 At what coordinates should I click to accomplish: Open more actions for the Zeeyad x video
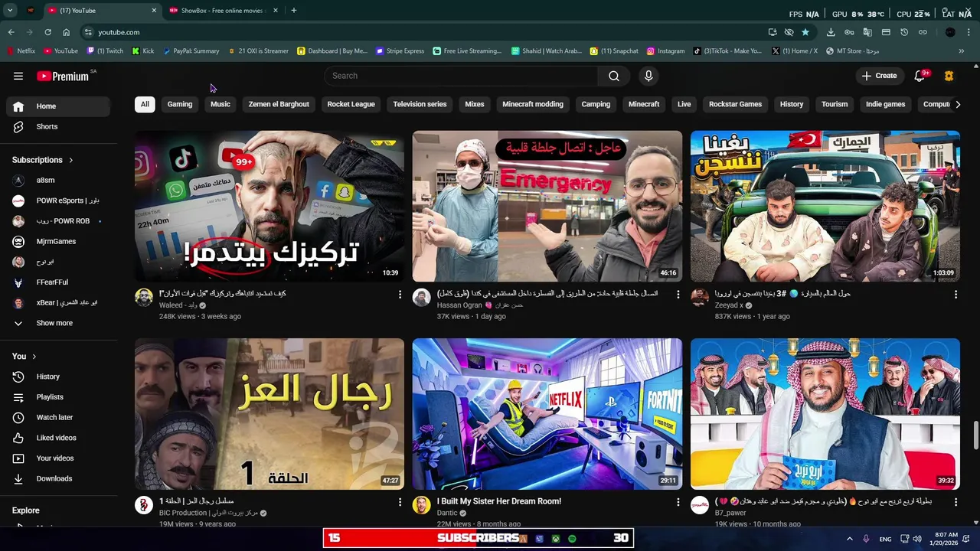pos(955,294)
